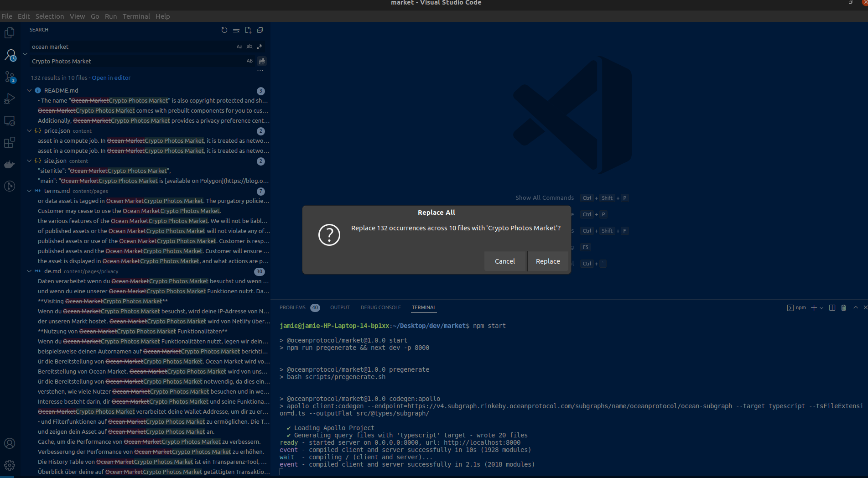Viewport: 868px width, 478px height.
Task: Toggle search details ellipsis button
Action: (260, 71)
